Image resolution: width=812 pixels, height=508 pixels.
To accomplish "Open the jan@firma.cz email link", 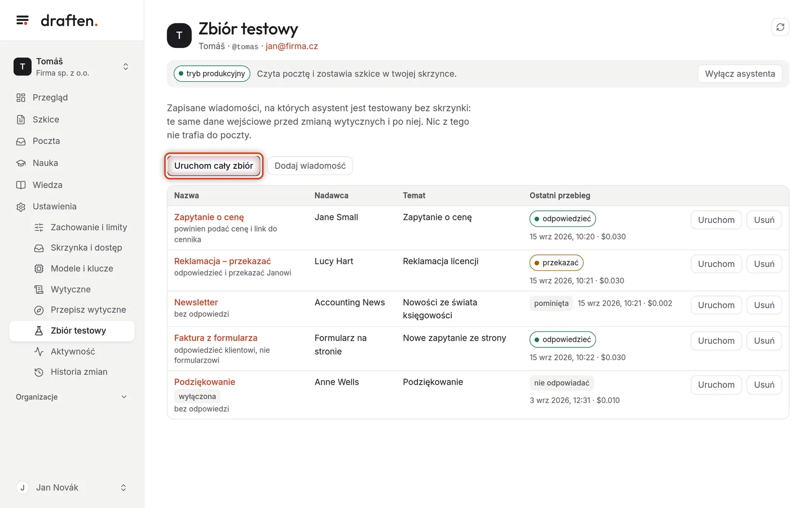I will pos(291,46).
